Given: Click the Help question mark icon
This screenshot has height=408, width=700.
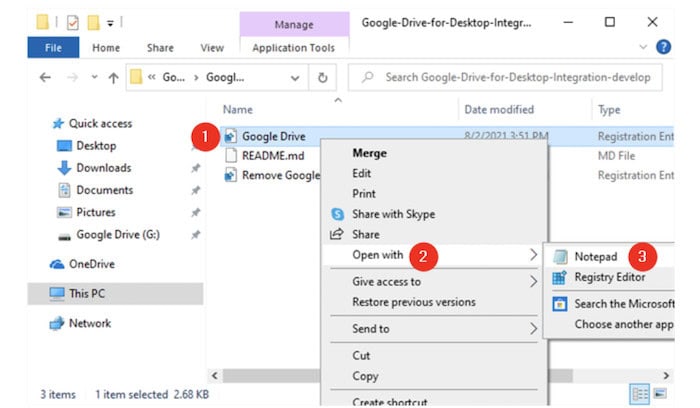Looking at the screenshot, I should tap(663, 47).
